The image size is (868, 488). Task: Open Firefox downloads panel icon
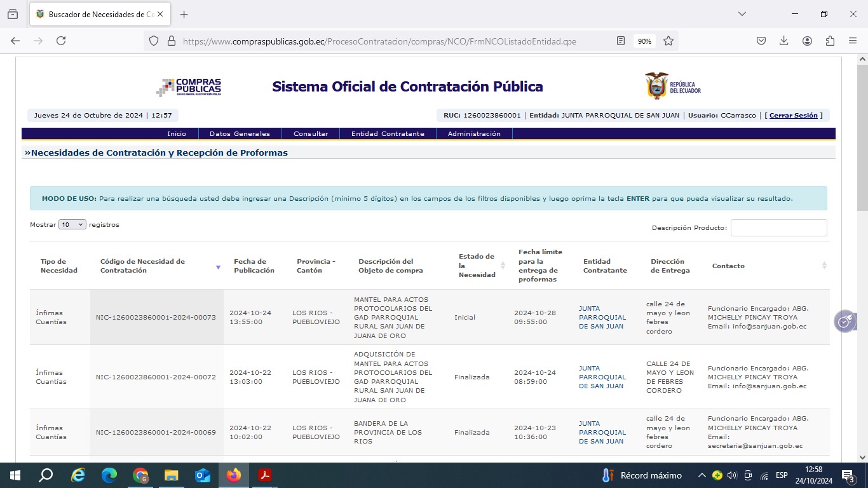click(784, 41)
